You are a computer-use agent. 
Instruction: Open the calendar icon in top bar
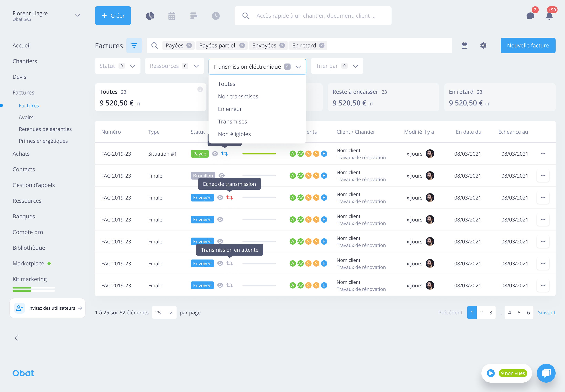(172, 16)
